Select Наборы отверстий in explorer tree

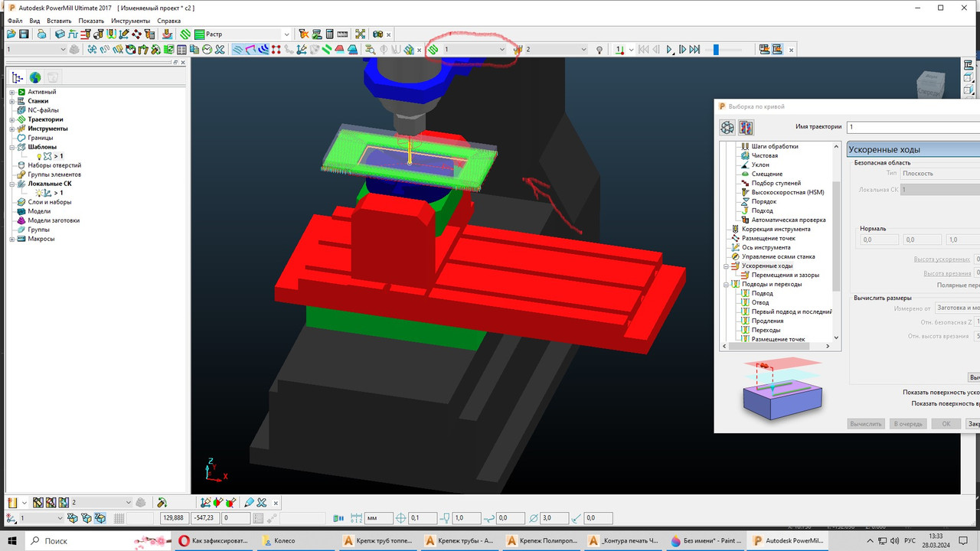54,165
